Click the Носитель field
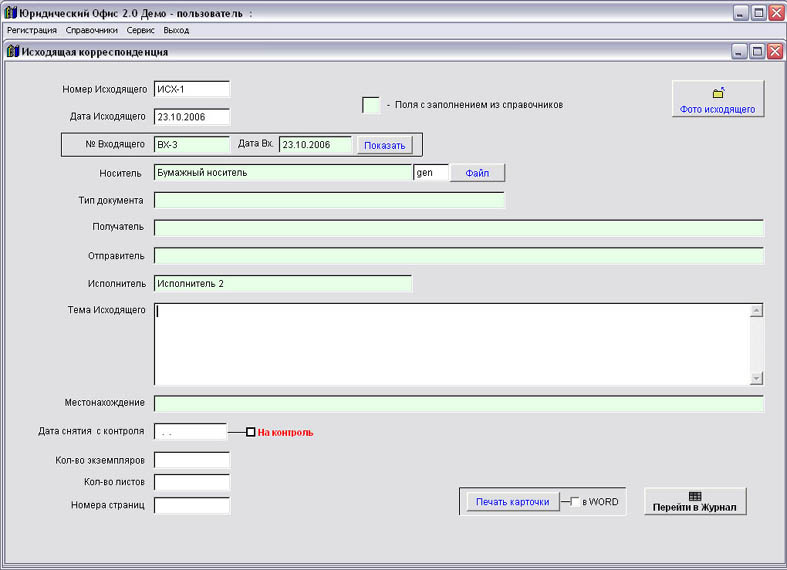The height and width of the screenshot is (570, 787). (283, 173)
